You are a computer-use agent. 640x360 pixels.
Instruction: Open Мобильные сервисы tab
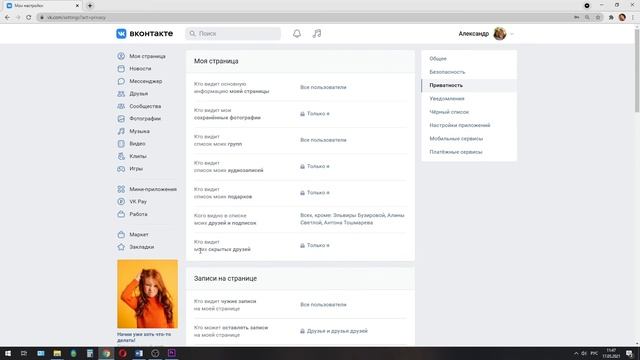coord(469,139)
